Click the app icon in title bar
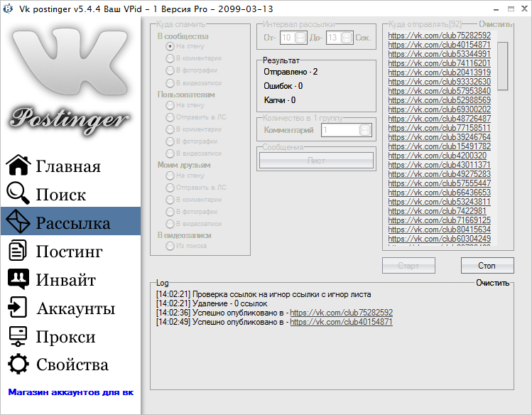 click(8, 9)
